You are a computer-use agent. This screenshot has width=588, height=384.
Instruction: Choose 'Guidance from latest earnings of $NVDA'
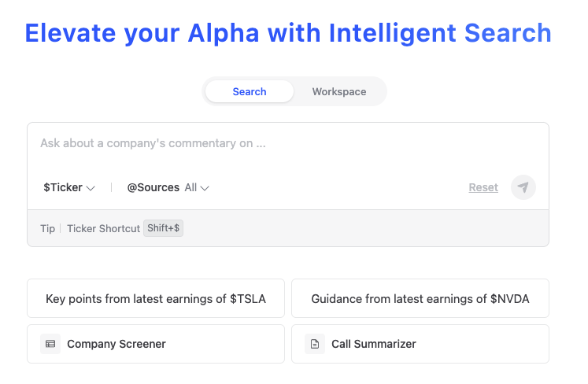click(x=420, y=299)
